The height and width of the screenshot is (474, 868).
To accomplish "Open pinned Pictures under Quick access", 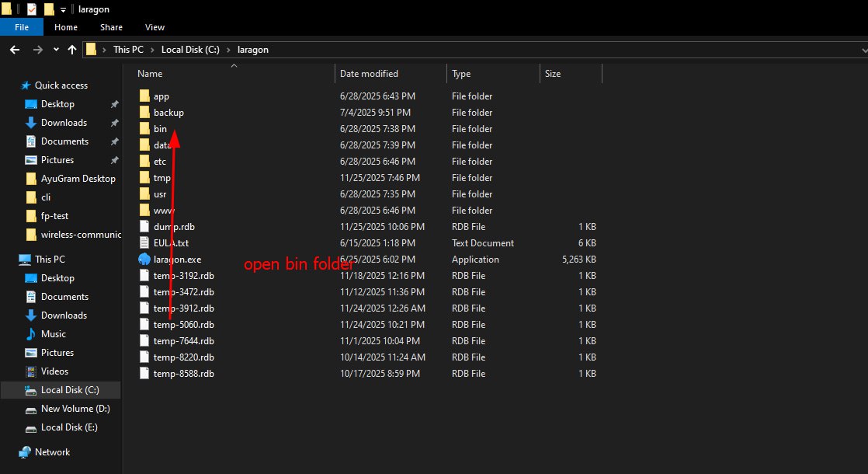I will click(57, 160).
